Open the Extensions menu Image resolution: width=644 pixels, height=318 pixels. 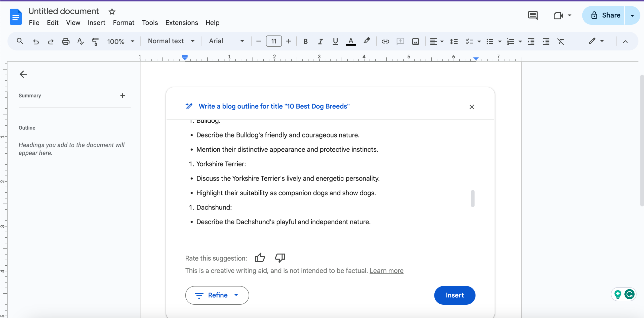pyautogui.click(x=182, y=23)
